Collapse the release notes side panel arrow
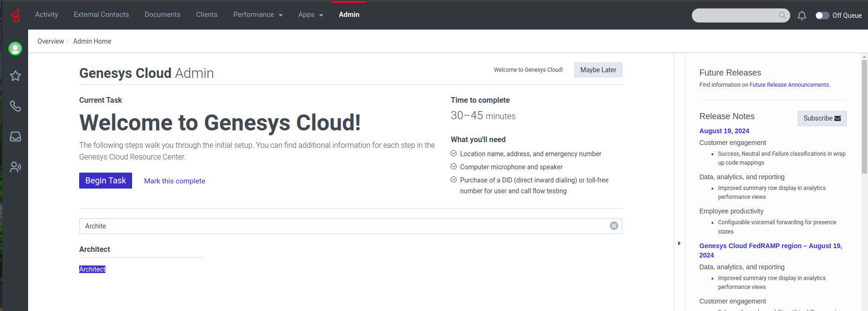This screenshot has height=311, width=868. click(679, 243)
